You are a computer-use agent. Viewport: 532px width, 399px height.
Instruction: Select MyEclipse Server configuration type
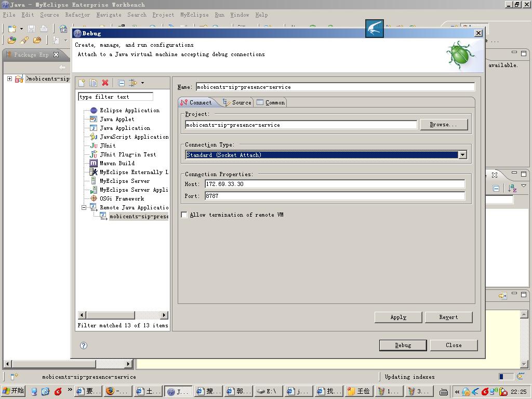tap(124, 181)
